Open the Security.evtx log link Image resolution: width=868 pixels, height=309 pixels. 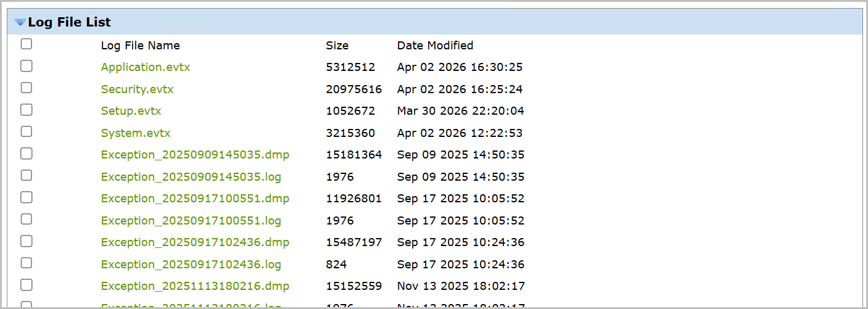tap(137, 89)
